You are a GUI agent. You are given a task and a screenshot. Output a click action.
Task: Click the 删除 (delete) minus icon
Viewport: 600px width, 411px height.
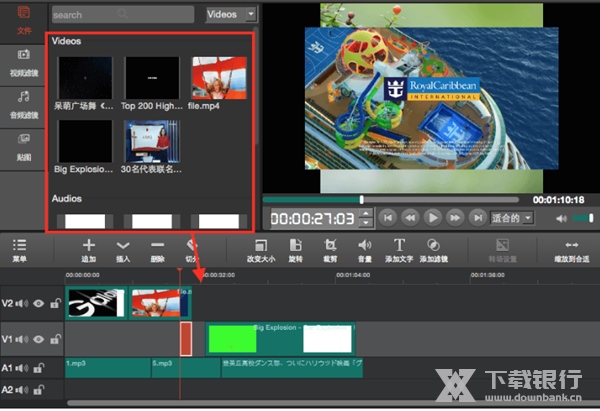tap(157, 246)
